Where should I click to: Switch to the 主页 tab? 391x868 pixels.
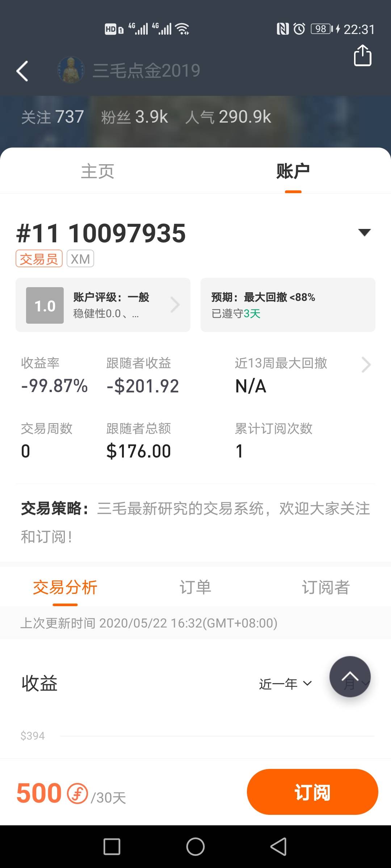98,171
